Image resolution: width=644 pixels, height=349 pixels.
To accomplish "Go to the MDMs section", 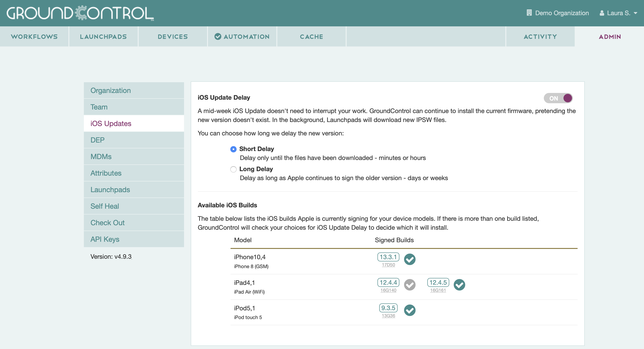I will [134, 156].
